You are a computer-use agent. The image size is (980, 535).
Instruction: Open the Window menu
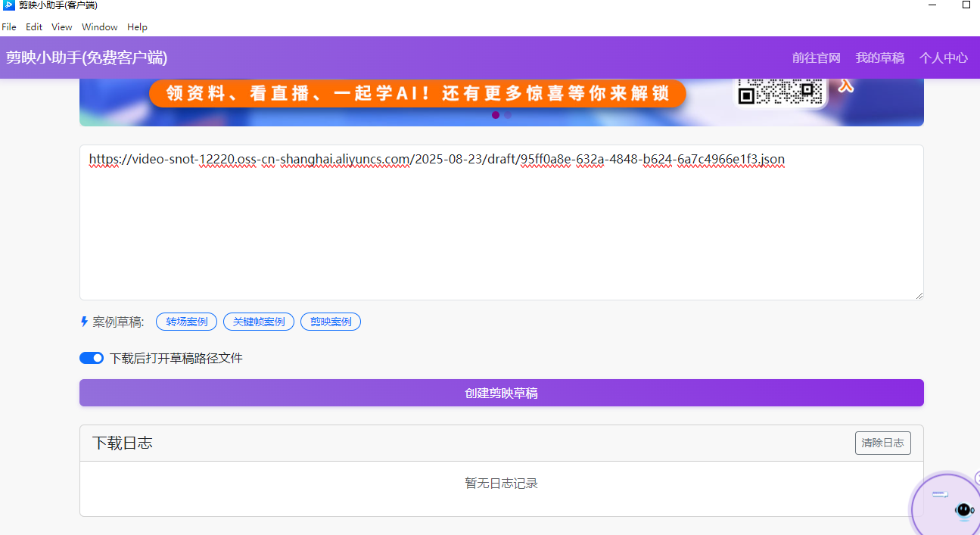click(100, 26)
